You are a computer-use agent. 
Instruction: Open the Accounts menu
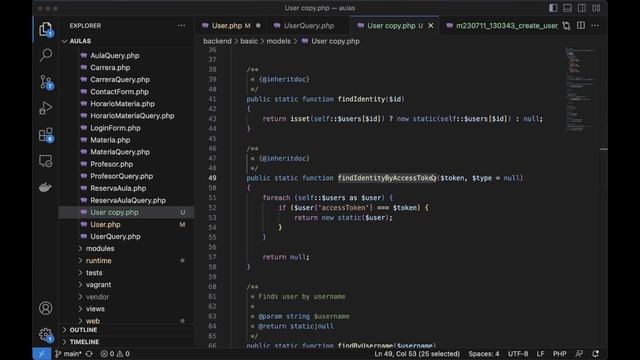46,308
